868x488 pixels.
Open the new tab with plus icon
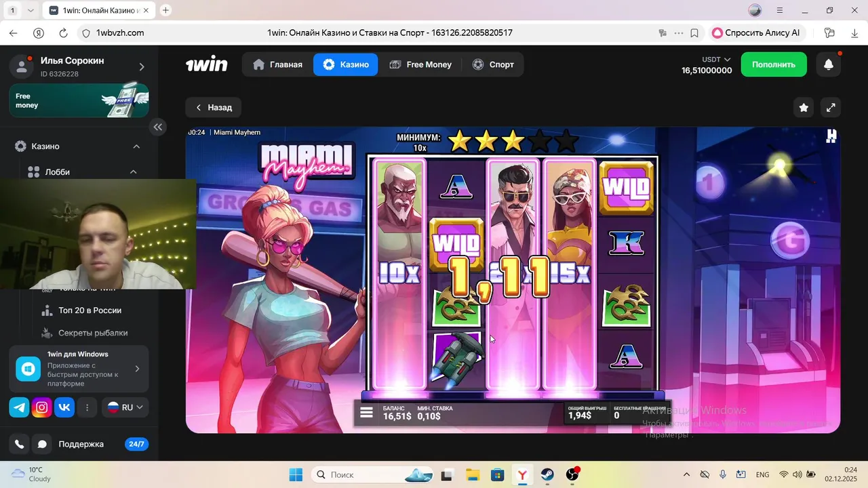(165, 10)
